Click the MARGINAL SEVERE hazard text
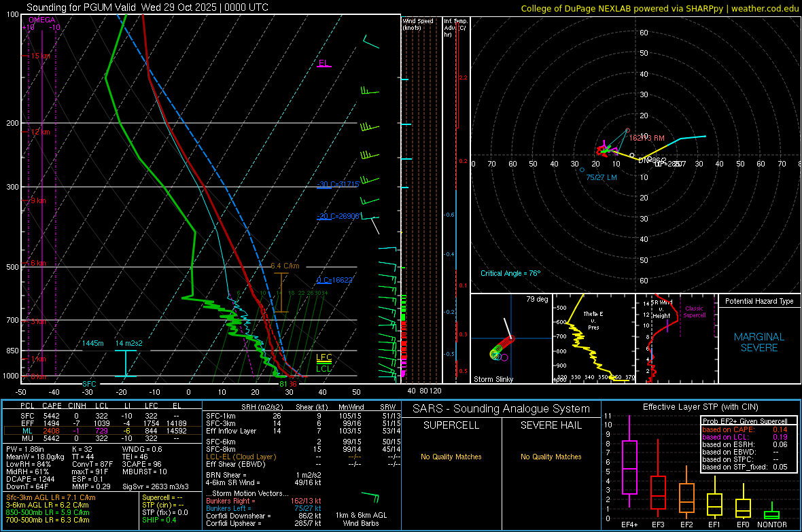 760,342
